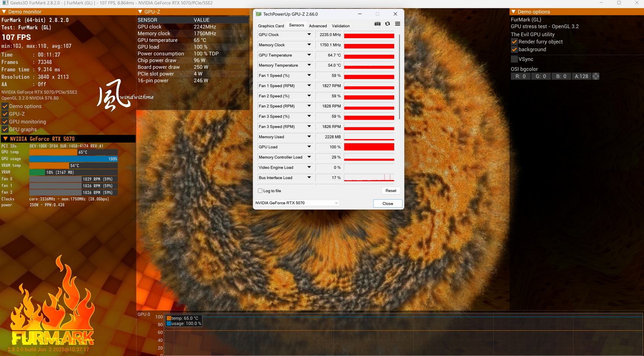Click the GPU-Z title bar app icon
Screen dimensions: 644x356
click(259, 14)
